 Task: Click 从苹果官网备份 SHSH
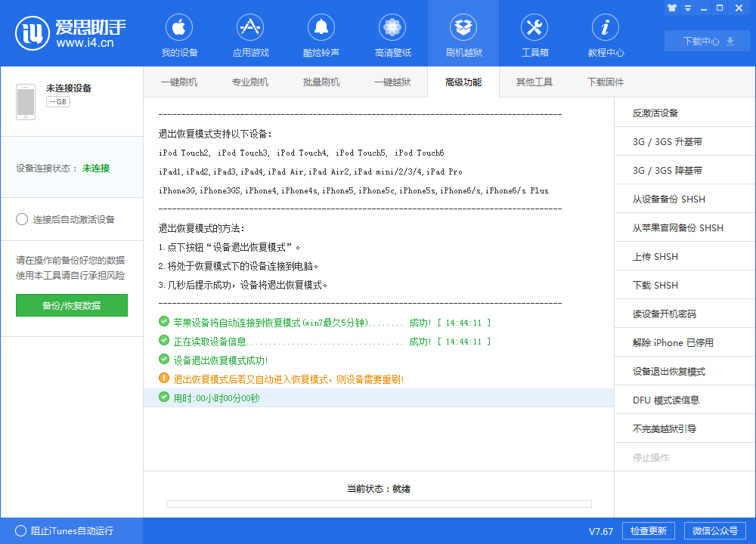685,227
